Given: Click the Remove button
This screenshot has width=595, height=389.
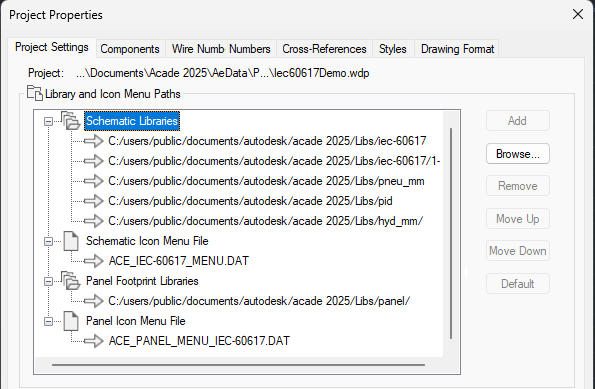Looking at the screenshot, I should [518, 186].
